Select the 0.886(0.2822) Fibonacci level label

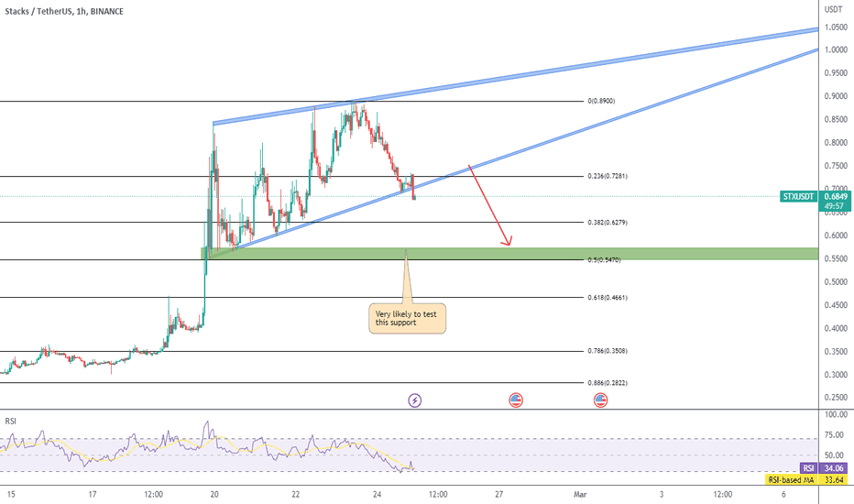point(608,383)
